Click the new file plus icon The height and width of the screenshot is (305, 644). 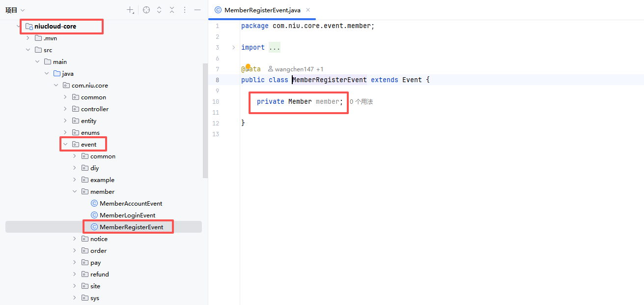click(x=130, y=10)
